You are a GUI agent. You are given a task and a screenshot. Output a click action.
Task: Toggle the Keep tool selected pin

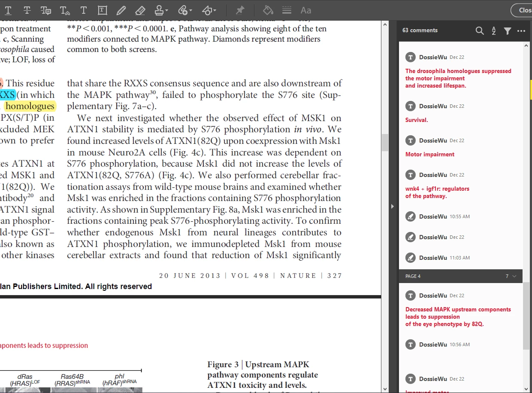(x=240, y=10)
